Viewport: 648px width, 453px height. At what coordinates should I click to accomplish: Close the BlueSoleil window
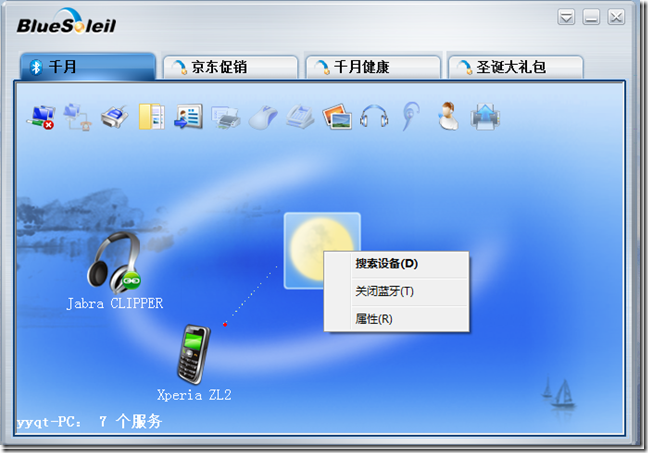(x=616, y=17)
